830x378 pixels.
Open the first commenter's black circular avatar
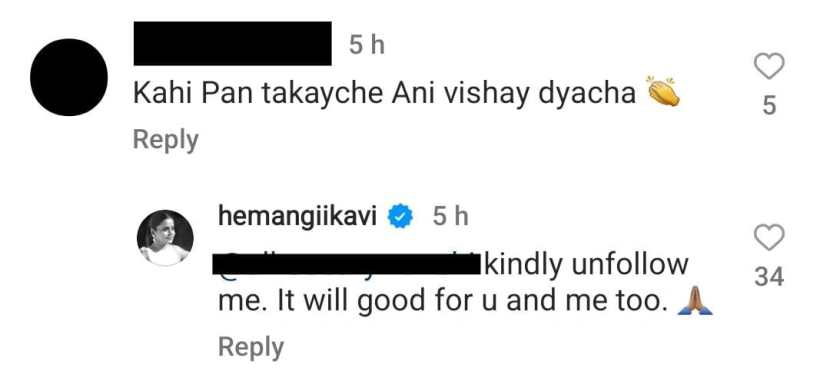point(69,77)
